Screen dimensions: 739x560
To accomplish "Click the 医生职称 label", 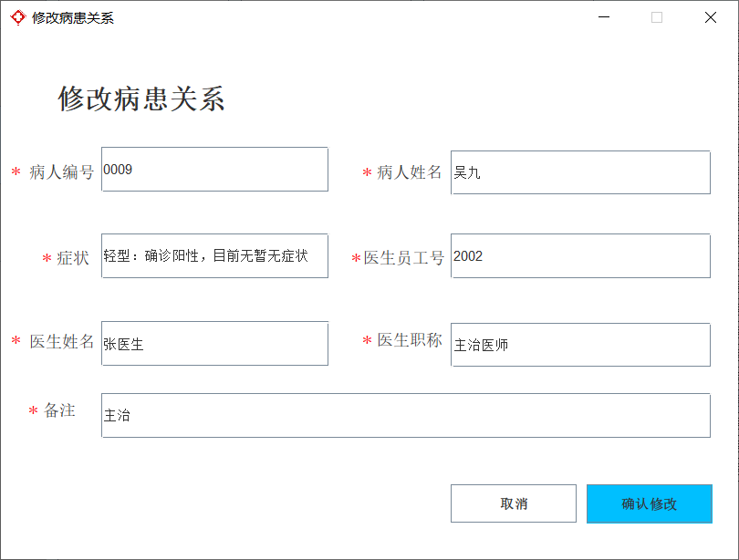I will click(x=409, y=339).
